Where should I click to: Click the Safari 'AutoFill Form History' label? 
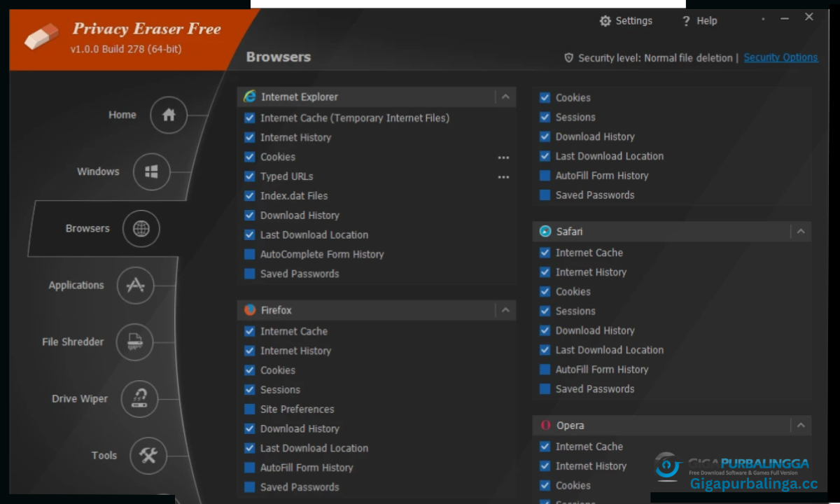pos(602,370)
